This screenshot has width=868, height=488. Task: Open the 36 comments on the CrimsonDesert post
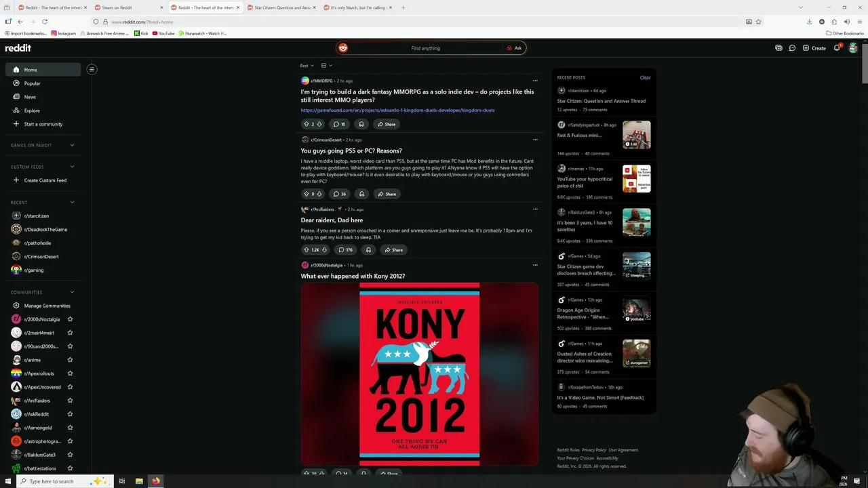[x=340, y=194]
